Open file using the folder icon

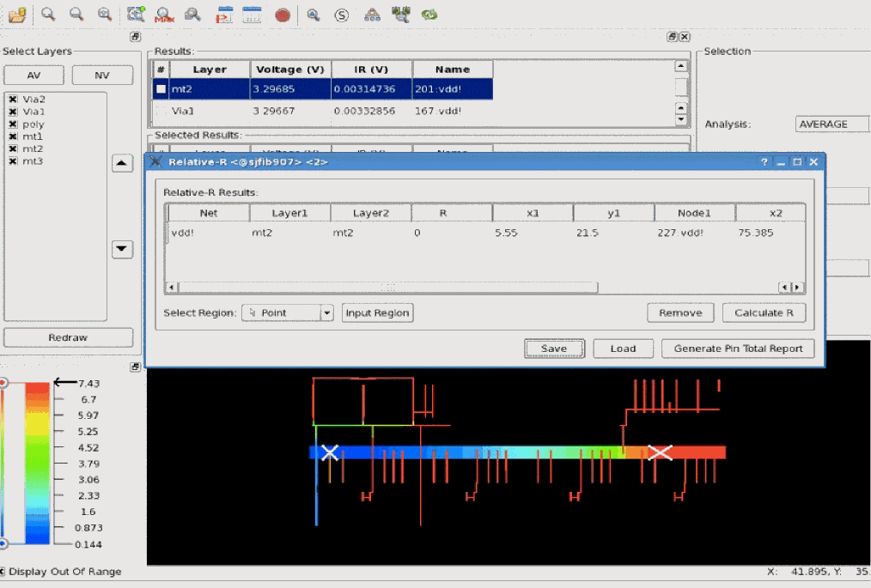point(16,15)
